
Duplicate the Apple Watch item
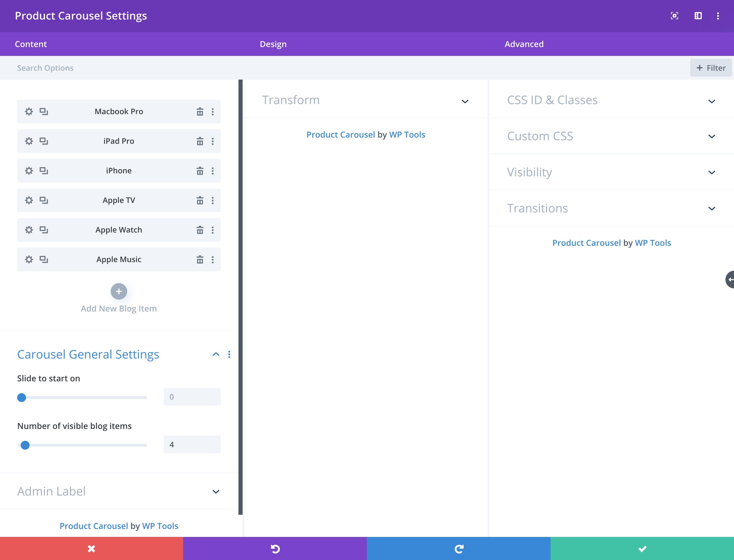click(44, 230)
